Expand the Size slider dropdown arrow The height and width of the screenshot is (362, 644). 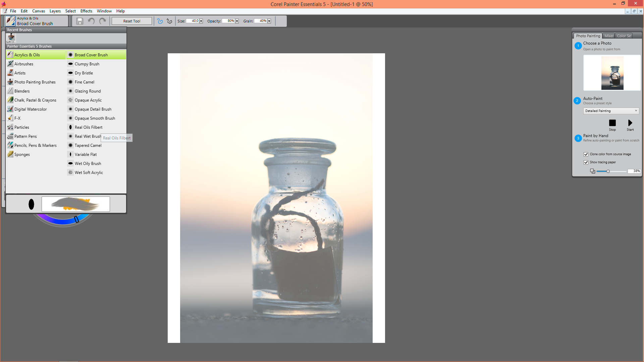(x=201, y=21)
